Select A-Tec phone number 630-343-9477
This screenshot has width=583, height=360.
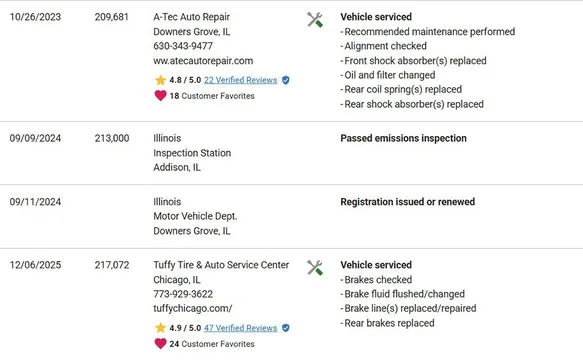(x=183, y=46)
